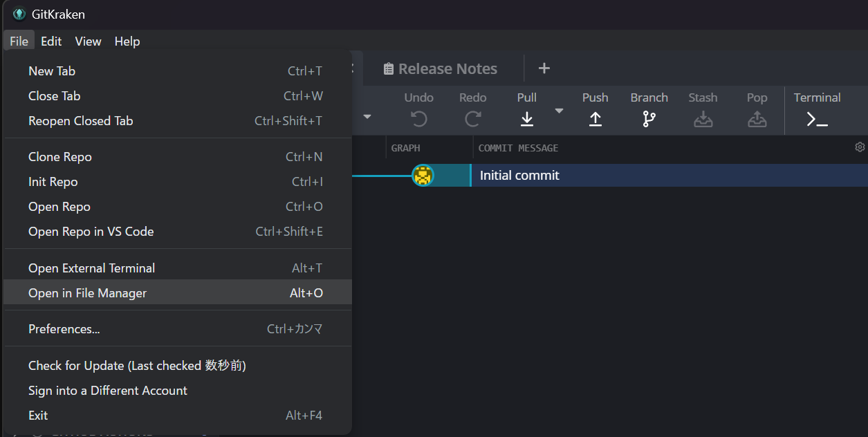The height and width of the screenshot is (437, 868).
Task: Click the Undo arrow icon
Action: 418,119
